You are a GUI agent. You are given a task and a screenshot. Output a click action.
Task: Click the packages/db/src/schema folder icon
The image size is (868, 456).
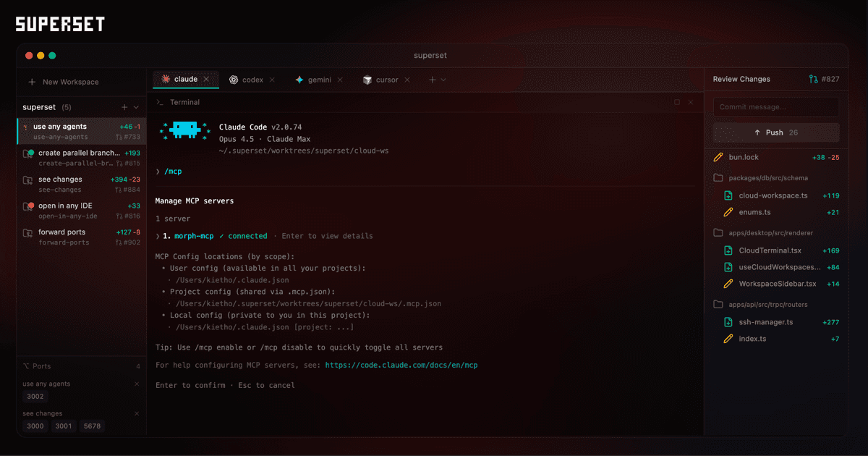[x=718, y=177]
